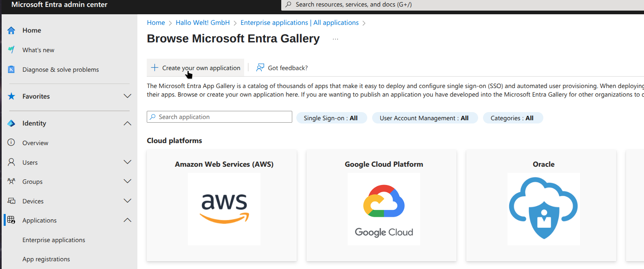Screen dimensions: 644x269
Task: Click Create your own application
Action: click(x=196, y=68)
